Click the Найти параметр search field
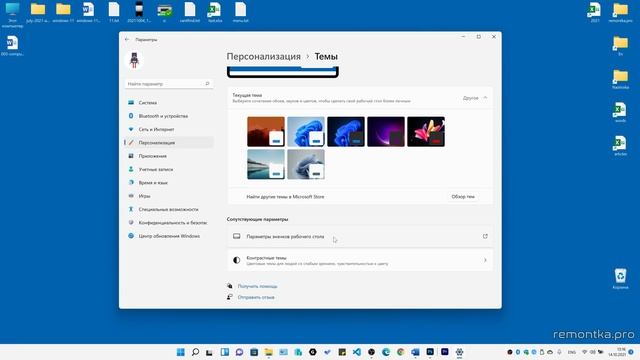This screenshot has width=640, height=360. [169, 84]
